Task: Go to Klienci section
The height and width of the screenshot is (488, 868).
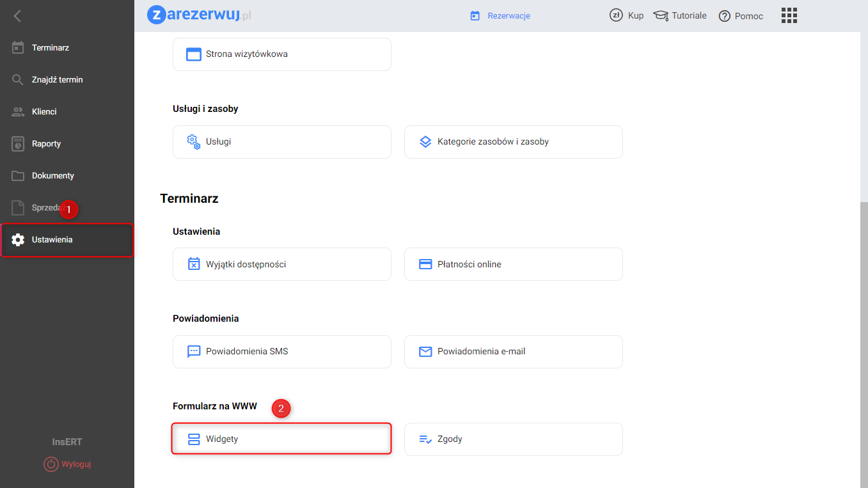Action: tap(44, 112)
